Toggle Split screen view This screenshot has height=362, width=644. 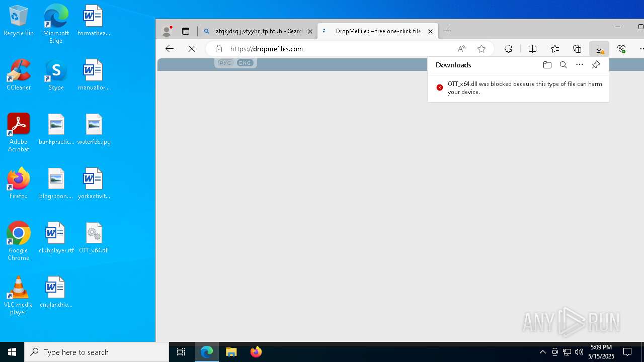[x=532, y=49]
